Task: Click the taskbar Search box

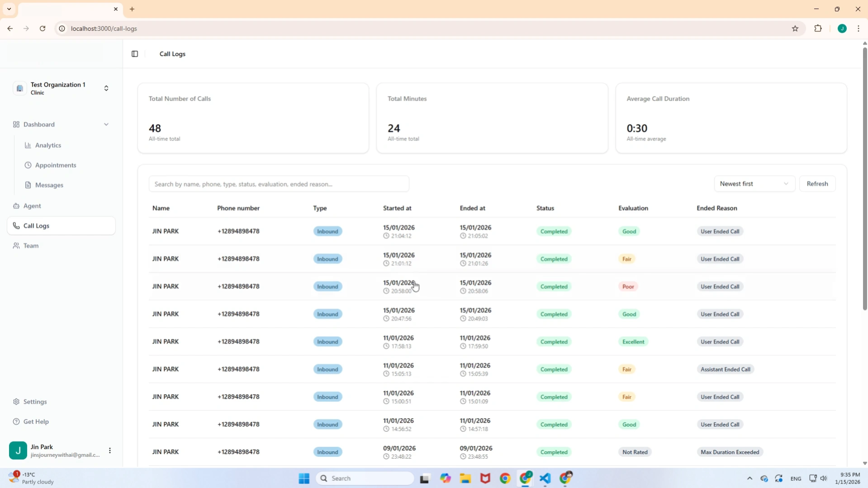Action: pos(365,478)
